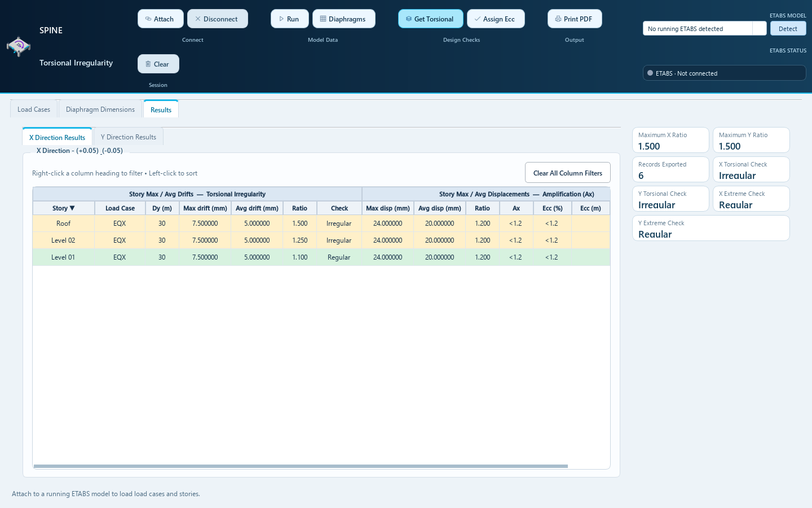Switch to the Load Cases tab
The height and width of the screenshot is (508, 812).
[x=34, y=109]
